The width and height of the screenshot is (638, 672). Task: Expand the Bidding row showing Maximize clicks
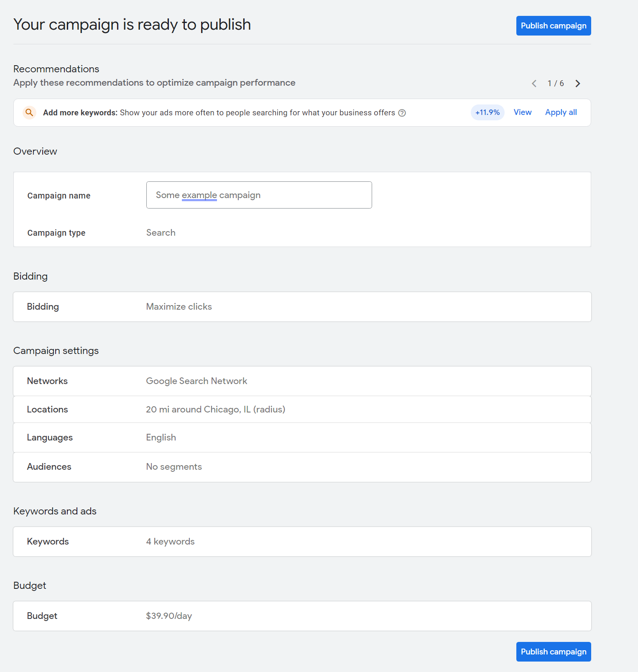coord(302,307)
